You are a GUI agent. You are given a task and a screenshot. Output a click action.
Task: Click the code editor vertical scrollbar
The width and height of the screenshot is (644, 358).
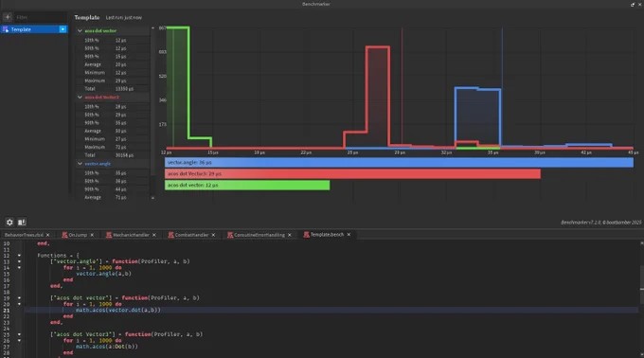coord(641,283)
